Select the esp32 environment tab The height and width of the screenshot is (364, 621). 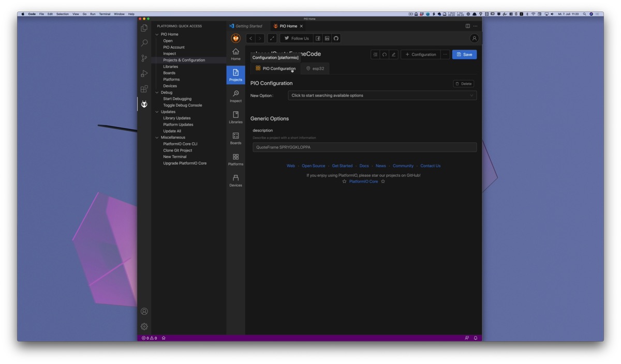point(315,68)
